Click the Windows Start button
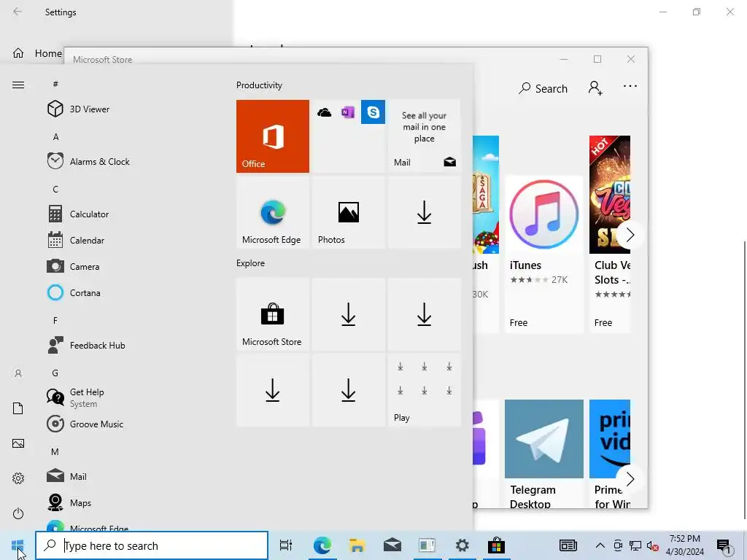The width and height of the screenshot is (747, 560). coord(18,545)
